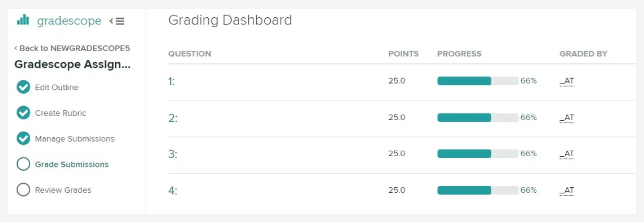Click the Grade Submissions circle icon
644x222 pixels.
23,164
